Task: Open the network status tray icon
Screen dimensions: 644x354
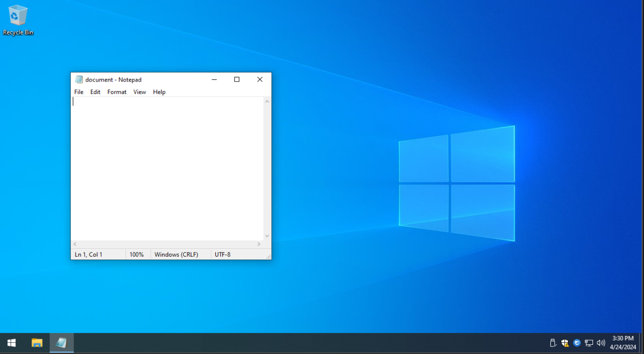Action: point(589,343)
